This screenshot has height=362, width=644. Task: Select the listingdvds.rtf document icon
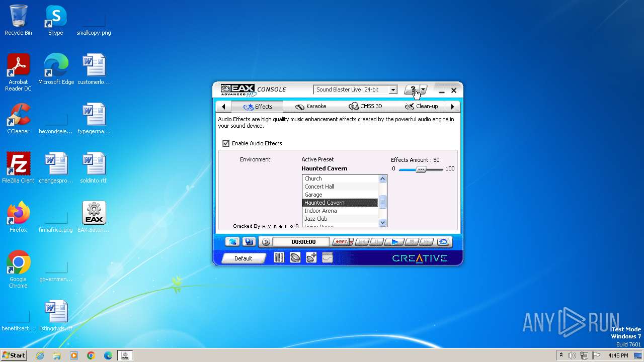tap(56, 316)
